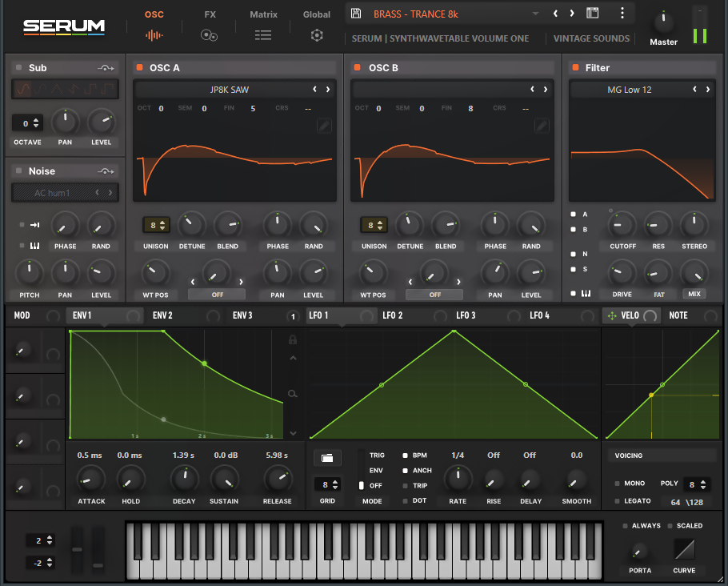Viewport: 728px width, 586px height.
Task: Select the next Noise sample arrow
Action: click(110, 192)
